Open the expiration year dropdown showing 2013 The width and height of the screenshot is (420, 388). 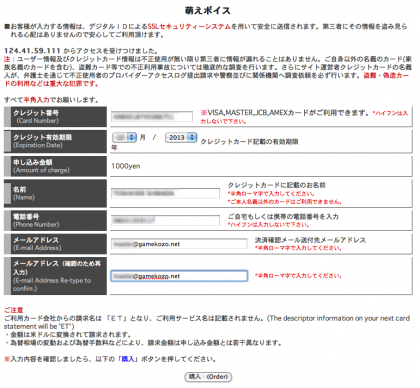point(181,137)
